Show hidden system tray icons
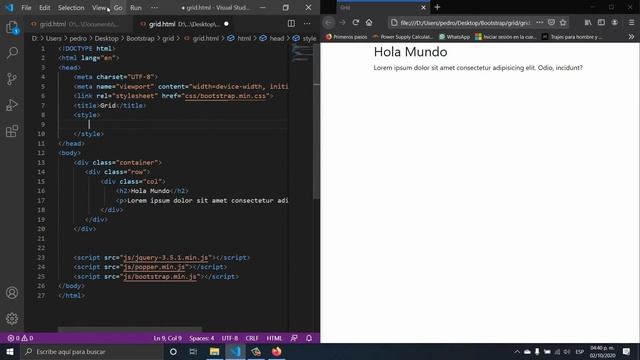 pos(517,351)
